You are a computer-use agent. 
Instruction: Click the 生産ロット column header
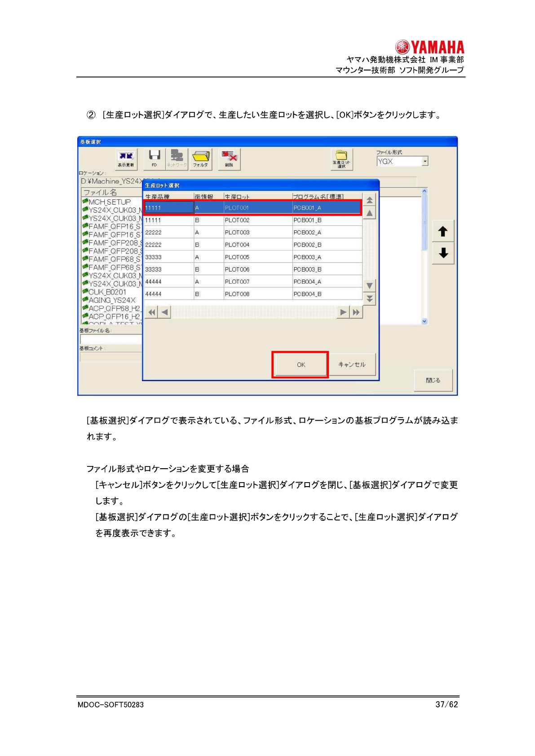[x=258, y=197]
